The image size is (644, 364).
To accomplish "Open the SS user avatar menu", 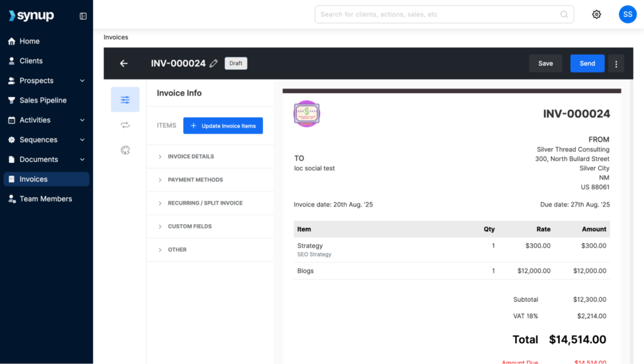I will point(627,13).
